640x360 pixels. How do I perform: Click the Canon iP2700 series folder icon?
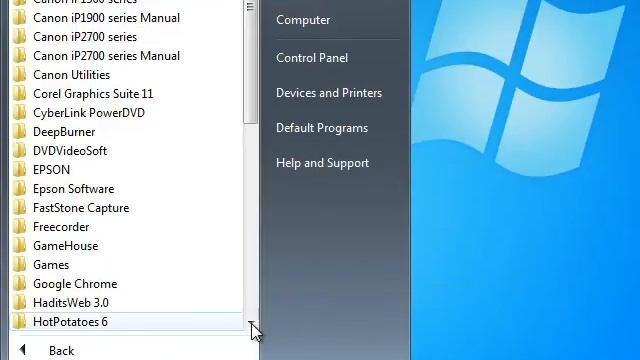(19, 37)
